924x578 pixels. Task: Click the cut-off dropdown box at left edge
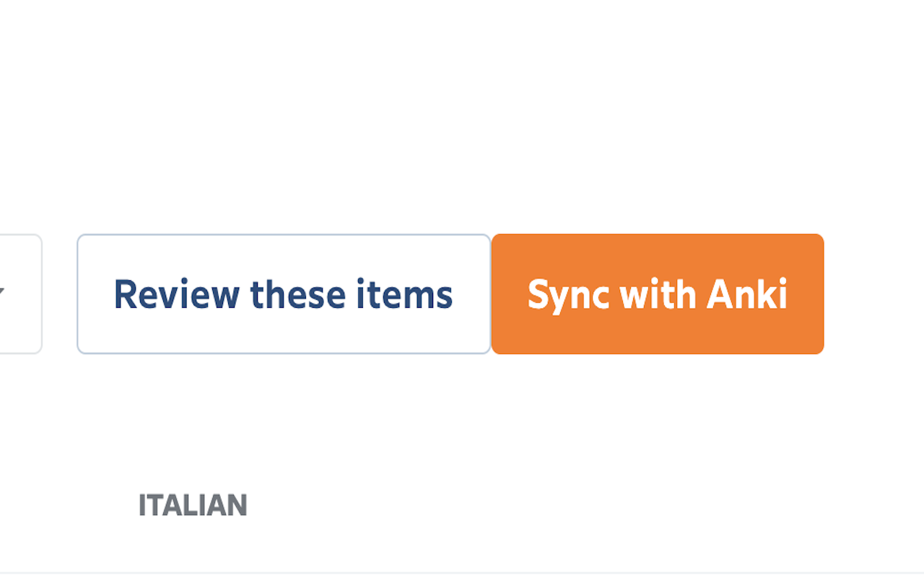19,294
